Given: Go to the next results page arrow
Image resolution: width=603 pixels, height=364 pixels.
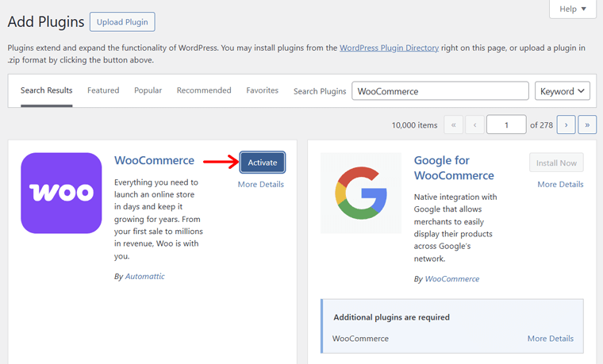Looking at the screenshot, I should (566, 125).
